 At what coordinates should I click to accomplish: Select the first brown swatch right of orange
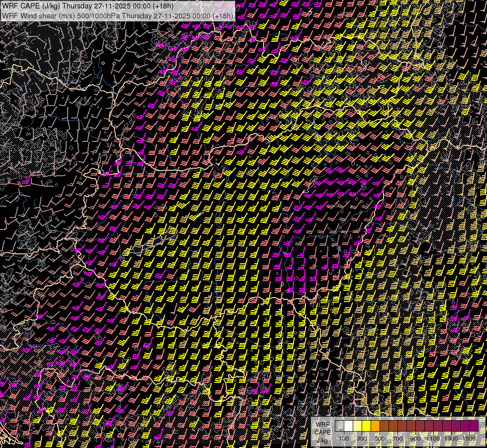coord(384,426)
